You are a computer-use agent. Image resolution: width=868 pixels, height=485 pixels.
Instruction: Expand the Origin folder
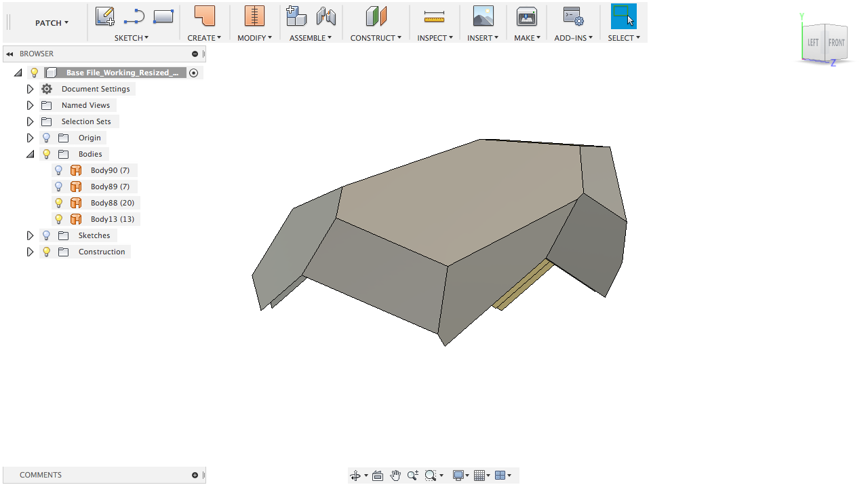pos(30,138)
